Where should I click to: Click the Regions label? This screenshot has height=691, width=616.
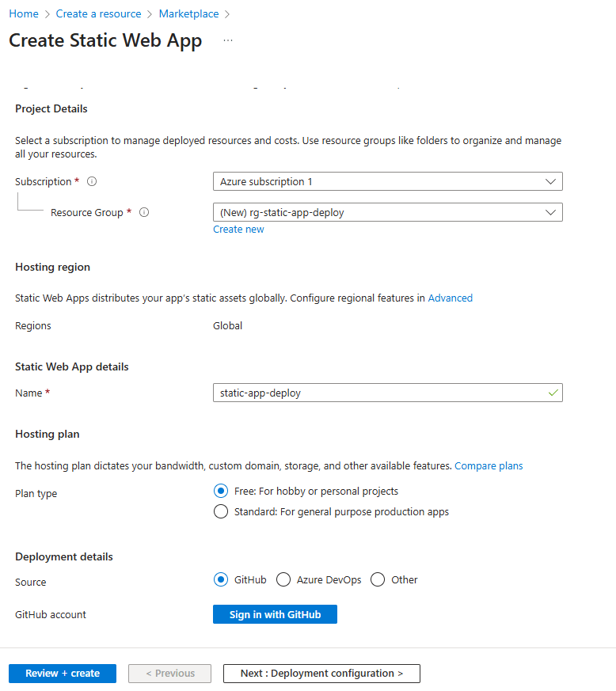click(33, 325)
